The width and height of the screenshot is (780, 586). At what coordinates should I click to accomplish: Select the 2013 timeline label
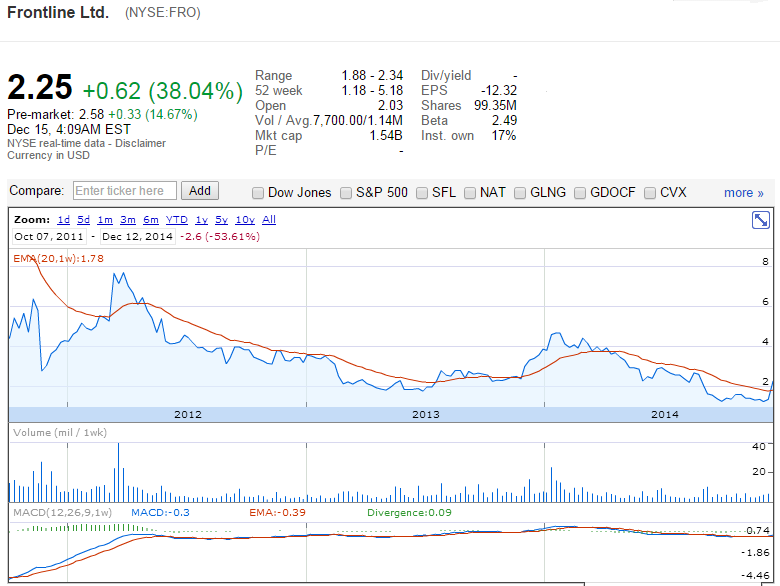pyautogui.click(x=426, y=414)
